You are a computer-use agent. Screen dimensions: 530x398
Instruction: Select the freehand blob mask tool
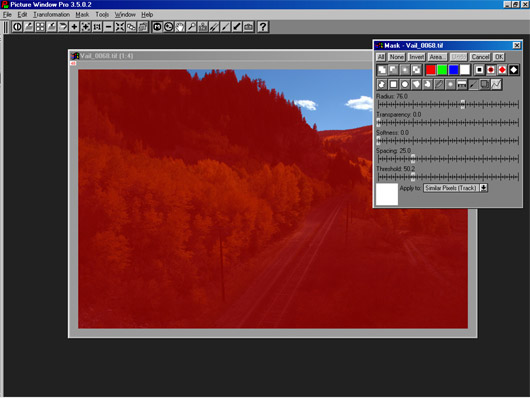(x=382, y=84)
